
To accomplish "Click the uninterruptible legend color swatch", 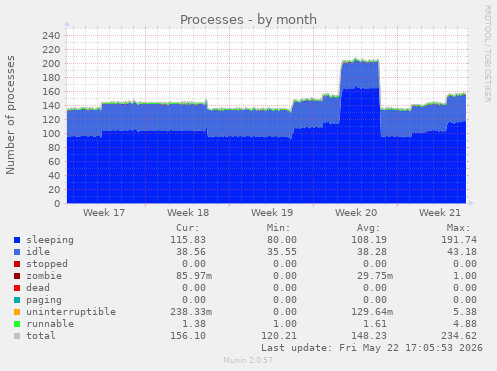I will coord(17,312).
